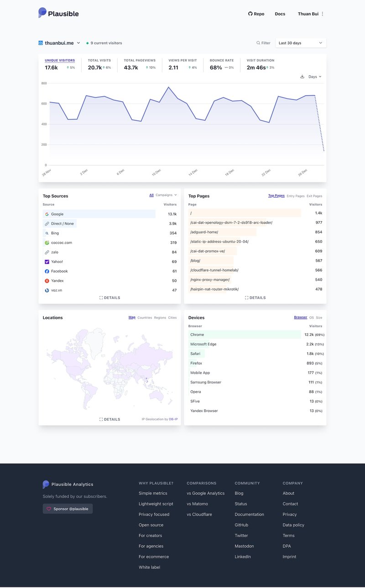Open the thuanbui.me site switcher
Image resolution: width=365 pixels, height=588 pixels.
point(59,43)
